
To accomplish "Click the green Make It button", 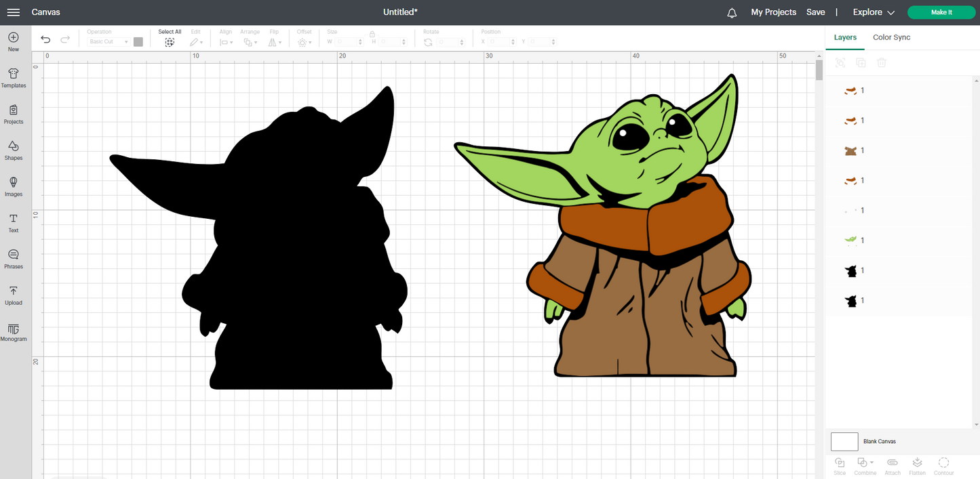I will click(x=941, y=12).
